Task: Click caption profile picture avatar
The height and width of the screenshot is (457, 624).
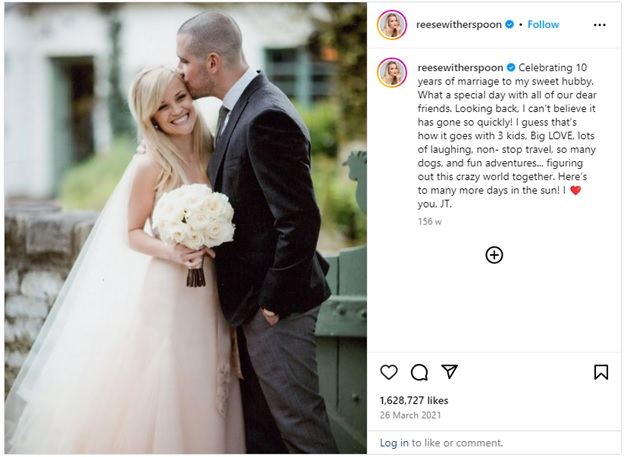Action: (x=392, y=72)
